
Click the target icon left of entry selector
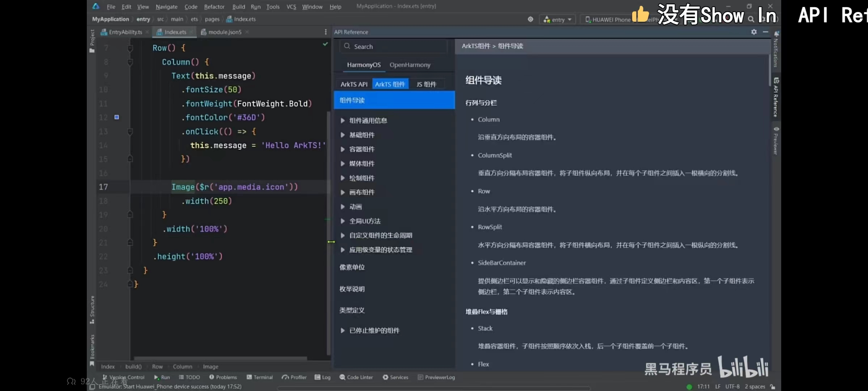(530, 19)
